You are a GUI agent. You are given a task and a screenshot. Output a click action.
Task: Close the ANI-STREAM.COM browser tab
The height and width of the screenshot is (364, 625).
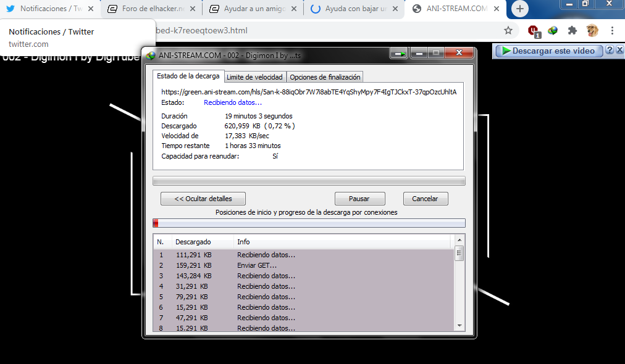click(x=497, y=9)
